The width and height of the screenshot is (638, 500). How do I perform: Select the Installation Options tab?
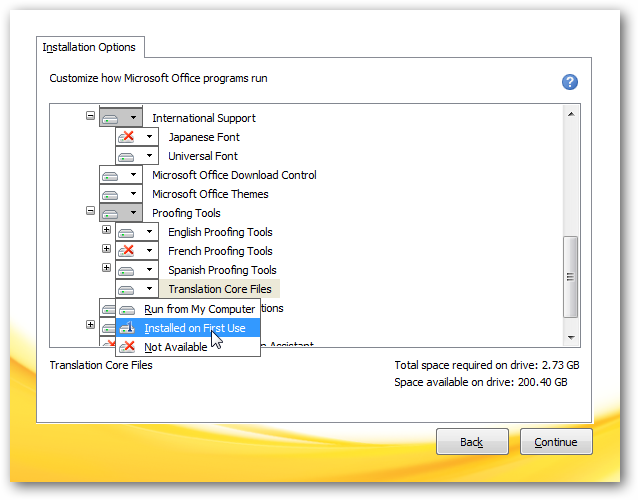[89, 47]
